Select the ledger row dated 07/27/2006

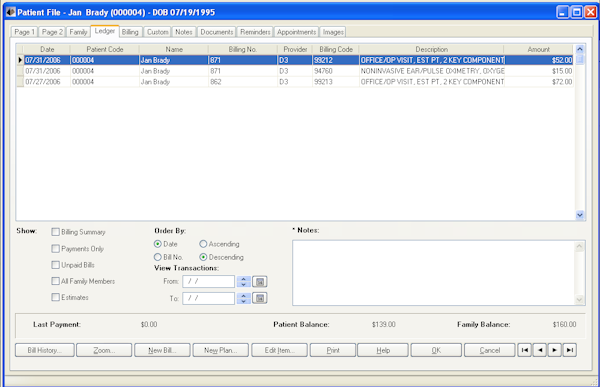click(x=295, y=82)
